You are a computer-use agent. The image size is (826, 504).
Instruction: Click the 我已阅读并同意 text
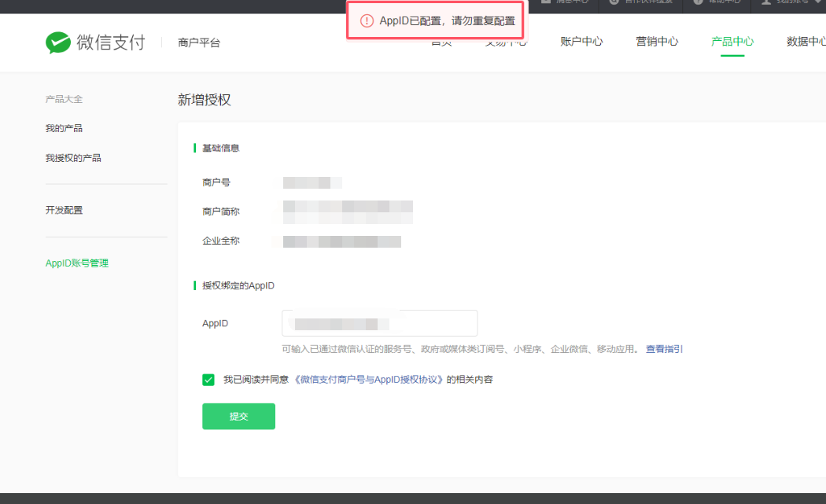pos(256,380)
